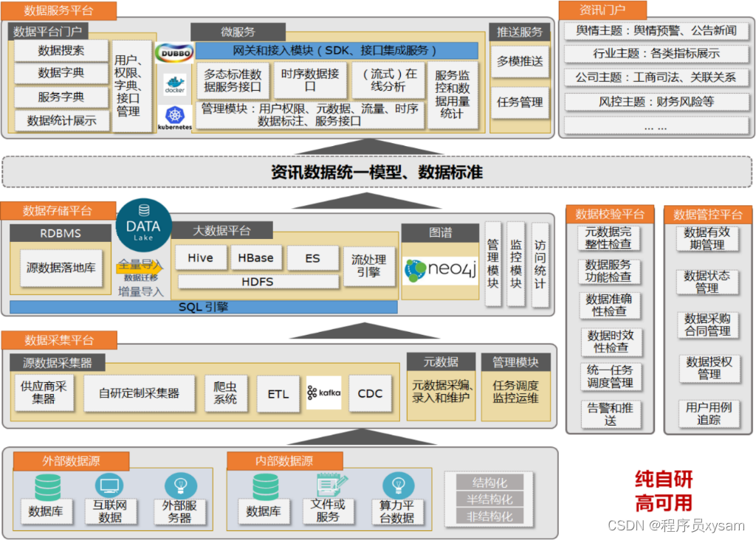Click lightbulb icon above 外部服务器
Viewport: 756px width, 540px height.
click(180, 485)
